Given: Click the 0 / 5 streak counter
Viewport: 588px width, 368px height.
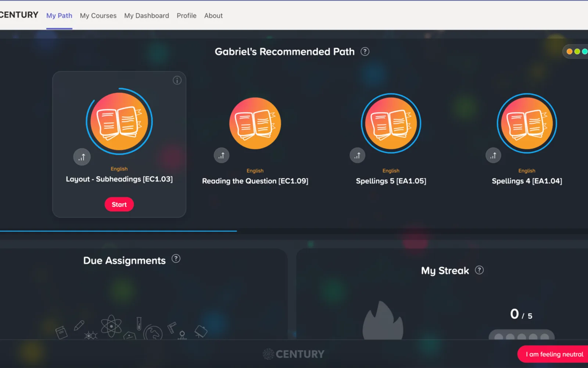Looking at the screenshot, I should [521, 315].
